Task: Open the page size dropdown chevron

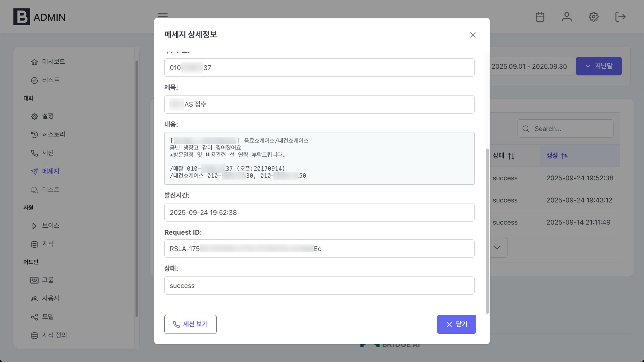Action: [x=497, y=248]
